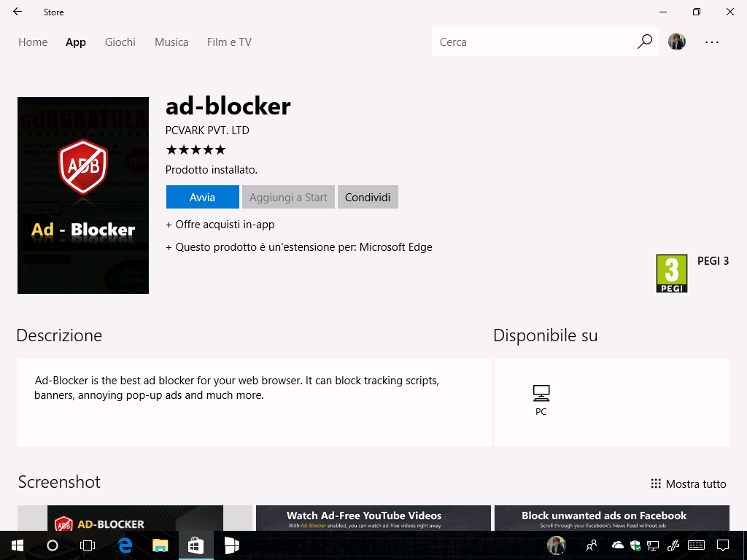Open File Explorer from the taskbar

point(160,545)
